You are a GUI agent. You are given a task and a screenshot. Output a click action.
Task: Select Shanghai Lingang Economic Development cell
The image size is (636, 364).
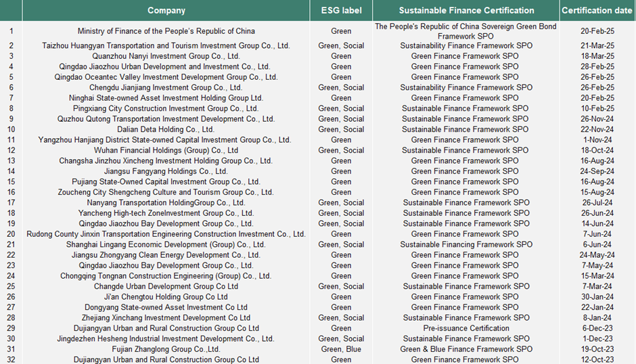coord(166,245)
